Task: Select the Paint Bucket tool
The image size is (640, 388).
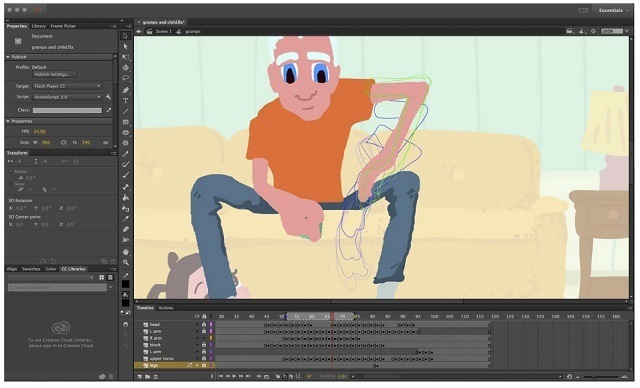Action: [x=126, y=198]
